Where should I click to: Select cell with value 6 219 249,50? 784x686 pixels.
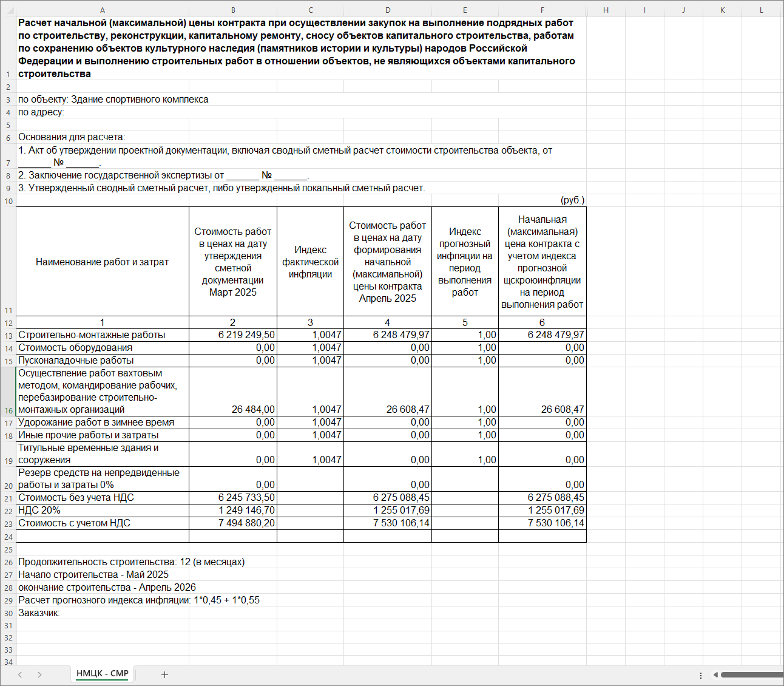(233, 335)
